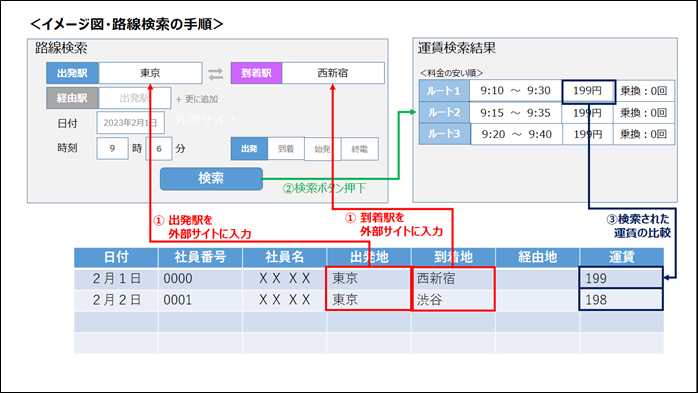Click the + 更に追加 add more link
Screen dimensions: 698x393
[x=197, y=99]
